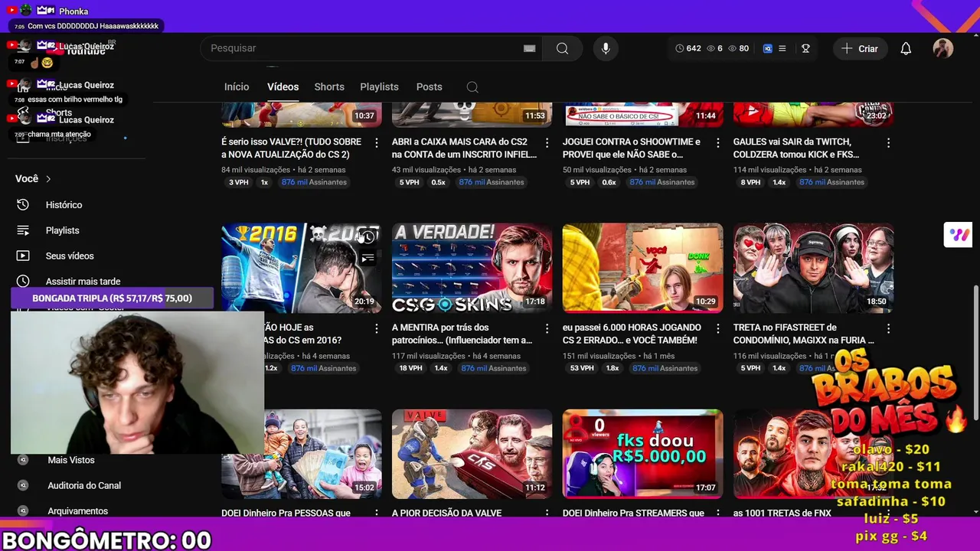This screenshot has width=980, height=551.
Task: Search within the channel using magnifier icon
Action: [472, 87]
